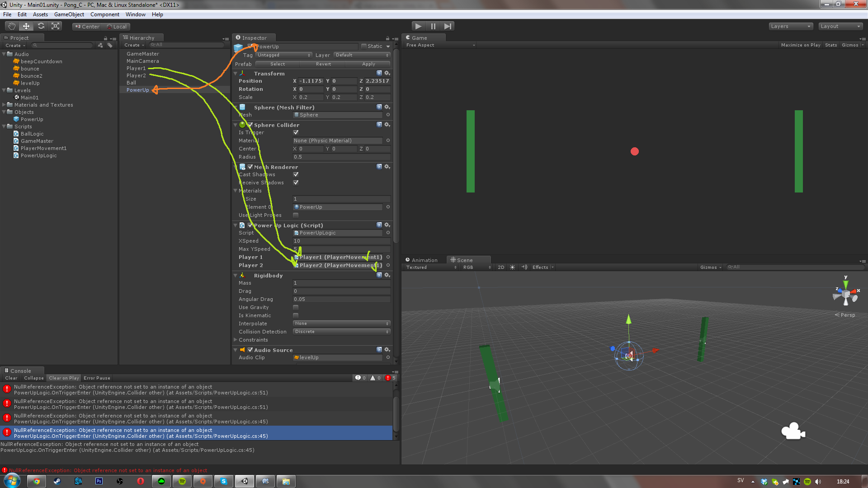Open Audio Source gear settings

tap(387, 350)
